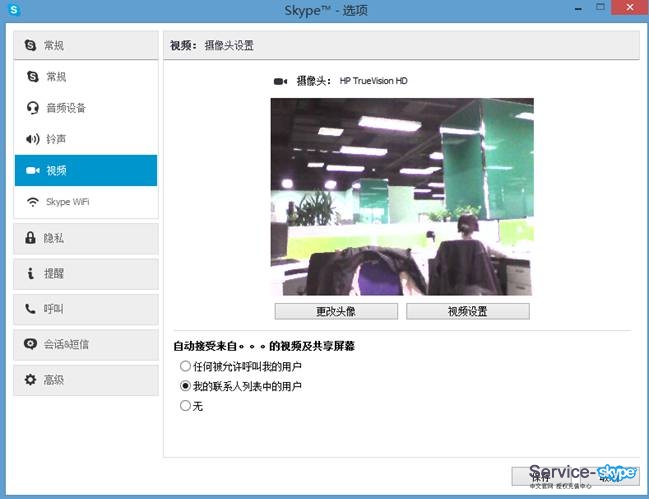Click the phone icon beside 呼叫

coord(30,309)
